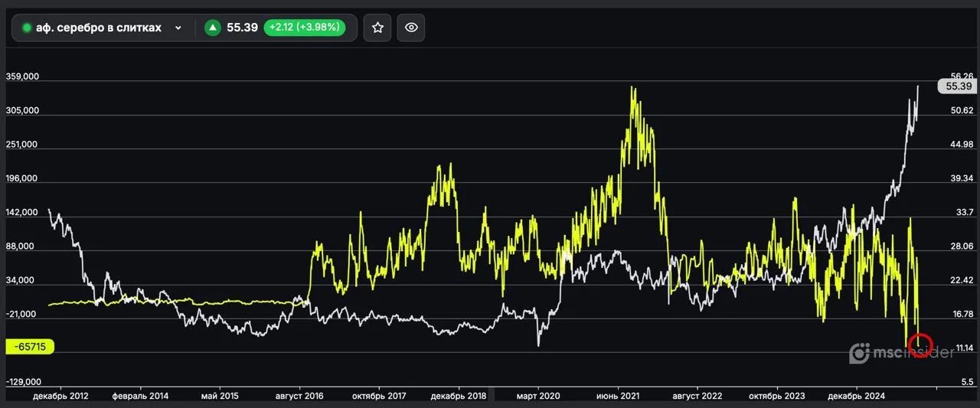Click left axis value -129,000

[x=22, y=382]
